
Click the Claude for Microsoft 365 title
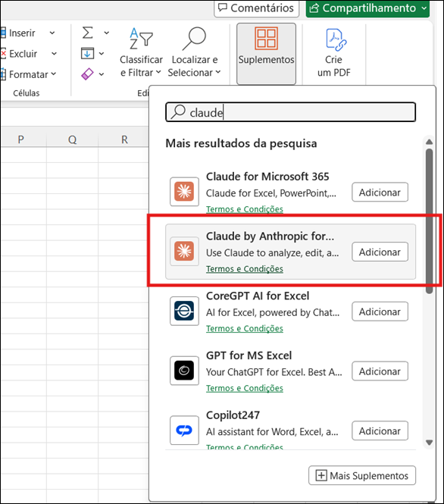pos(267,177)
